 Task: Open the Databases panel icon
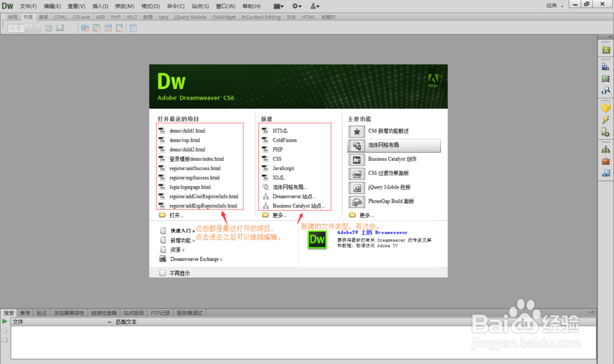606,107
